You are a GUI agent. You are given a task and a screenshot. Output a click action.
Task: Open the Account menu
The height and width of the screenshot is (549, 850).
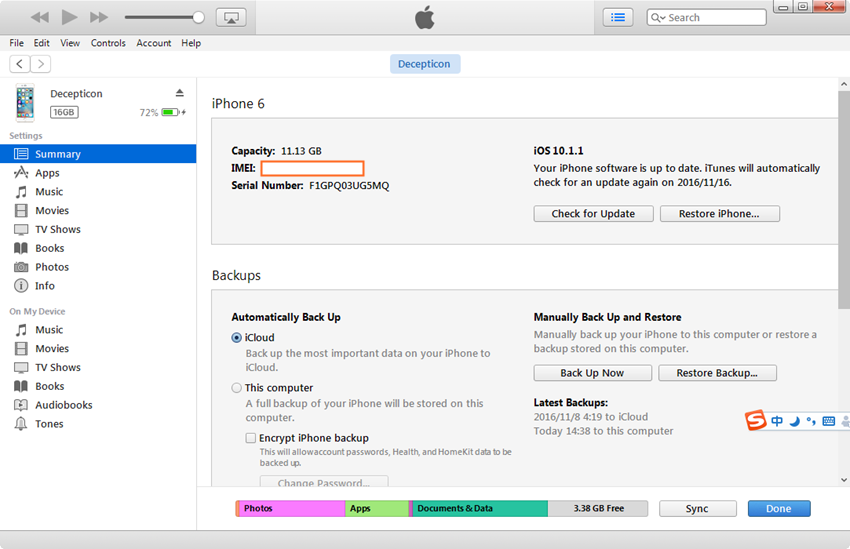point(154,43)
